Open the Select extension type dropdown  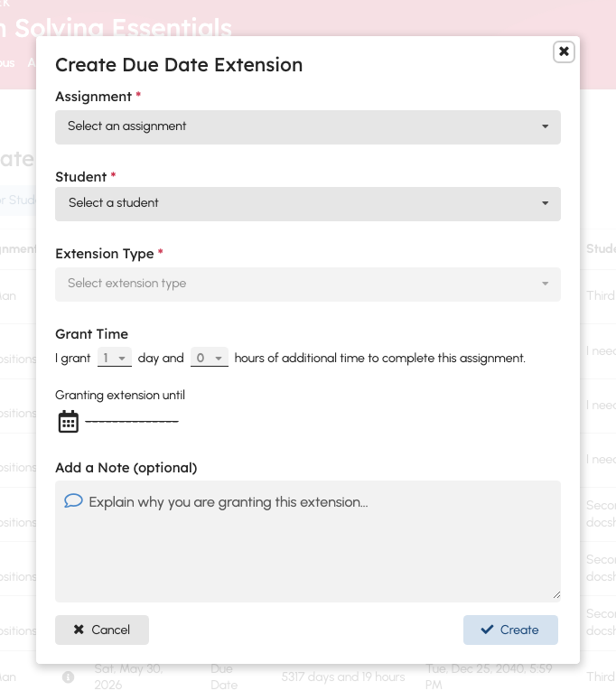tap(308, 284)
